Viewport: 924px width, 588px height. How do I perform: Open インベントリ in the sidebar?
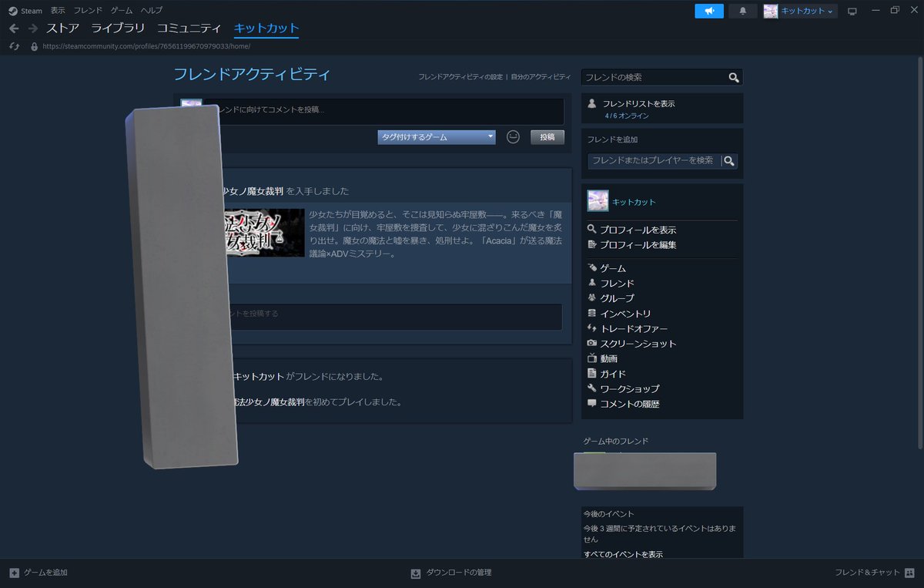[x=625, y=314]
